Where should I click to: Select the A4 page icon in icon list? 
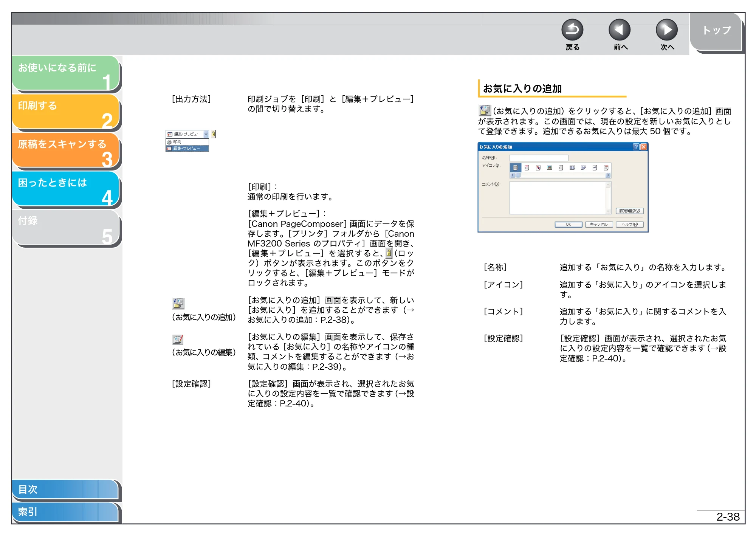(x=595, y=167)
